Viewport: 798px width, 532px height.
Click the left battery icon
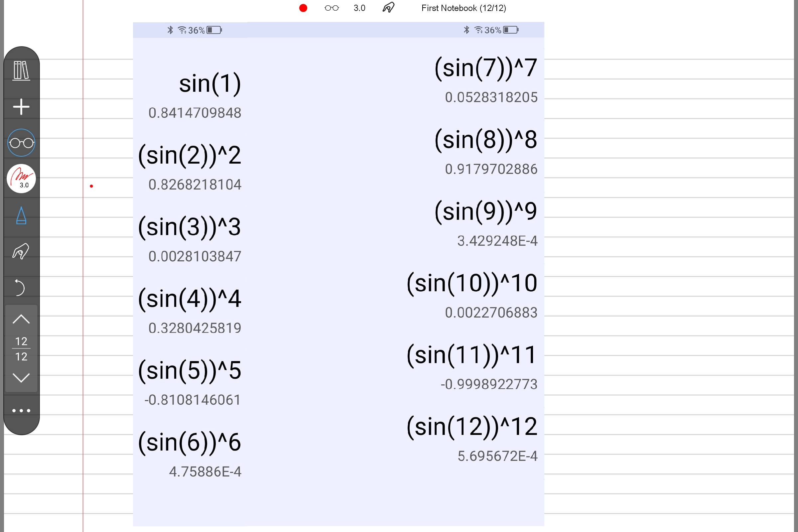coord(214,30)
